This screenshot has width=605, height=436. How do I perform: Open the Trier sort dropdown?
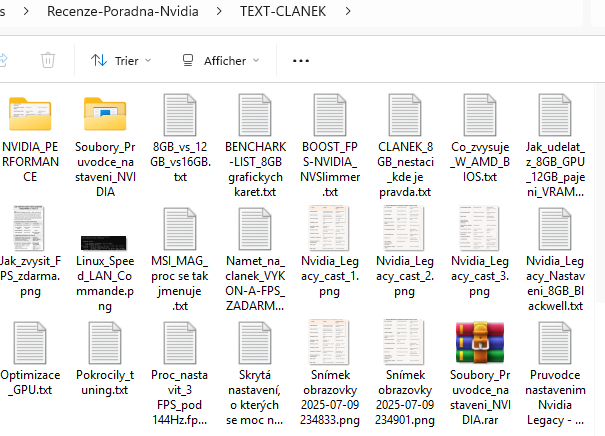(121, 61)
